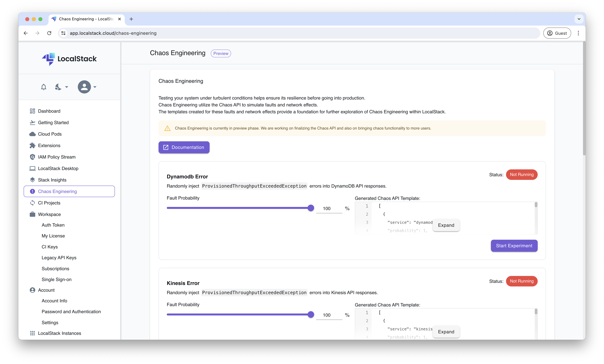Click the Kinesis fault probability input field
This screenshot has width=604, height=364.
coord(329,315)
